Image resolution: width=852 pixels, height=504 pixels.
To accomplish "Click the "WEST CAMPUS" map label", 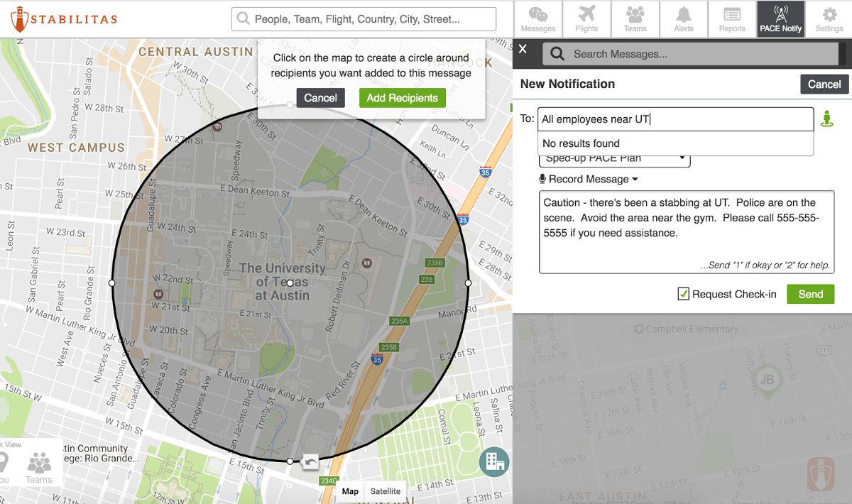I will coord(76,148).
